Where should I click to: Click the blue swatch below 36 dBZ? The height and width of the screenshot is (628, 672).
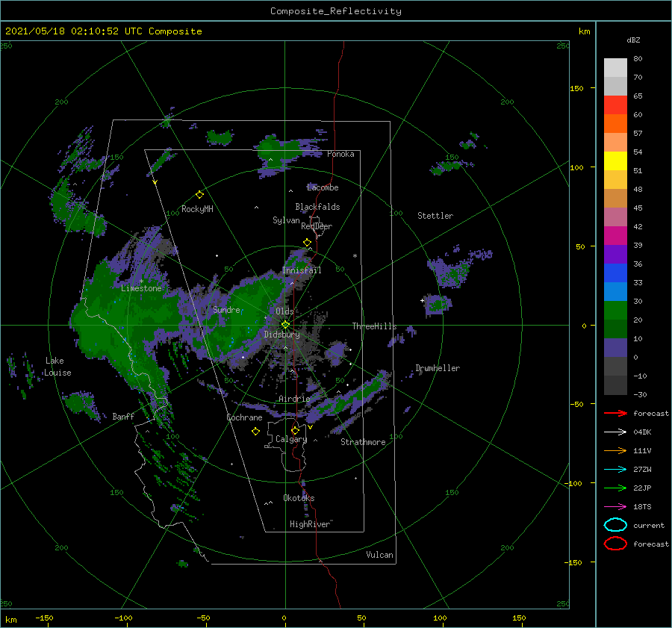click(x=615, y=273)
